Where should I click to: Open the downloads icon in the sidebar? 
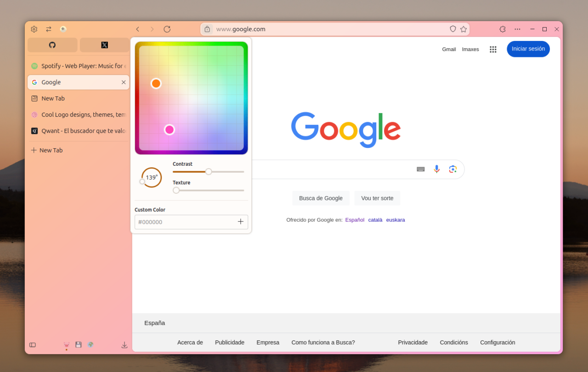click(124, 345)
